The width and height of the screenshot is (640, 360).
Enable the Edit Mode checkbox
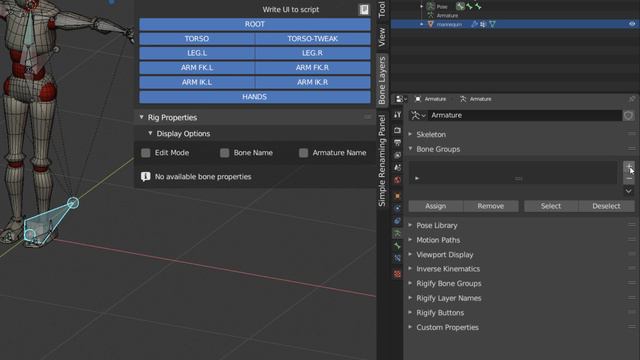(x=146, y=153)
